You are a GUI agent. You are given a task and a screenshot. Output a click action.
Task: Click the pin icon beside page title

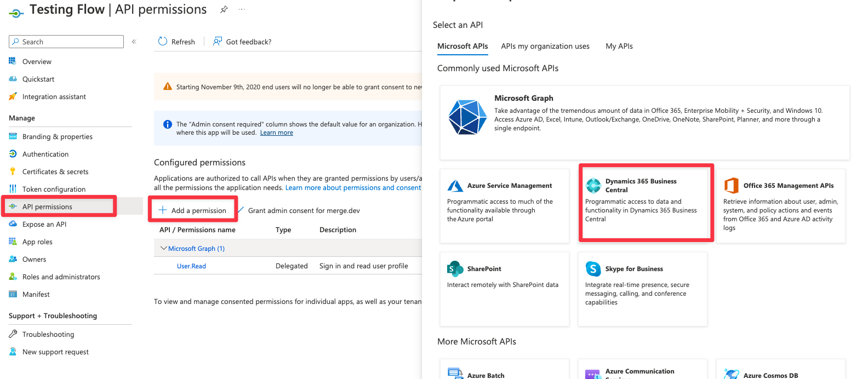(x=224, y=9)
